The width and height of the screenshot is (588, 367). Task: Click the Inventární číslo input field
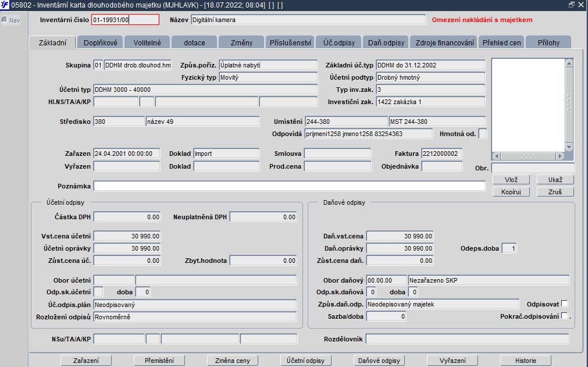click(x=125, y=20)
